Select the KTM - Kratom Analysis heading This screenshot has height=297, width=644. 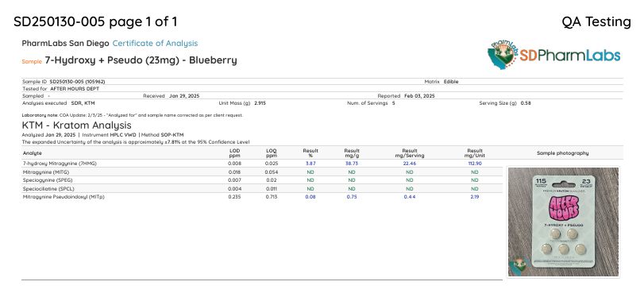pyautogui.click(x=76, y=125)
